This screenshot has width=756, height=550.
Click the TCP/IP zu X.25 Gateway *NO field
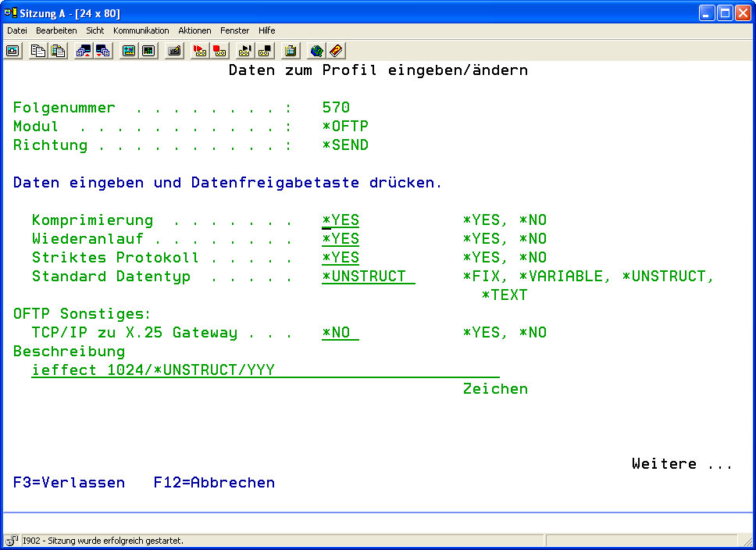coord(339,333)
